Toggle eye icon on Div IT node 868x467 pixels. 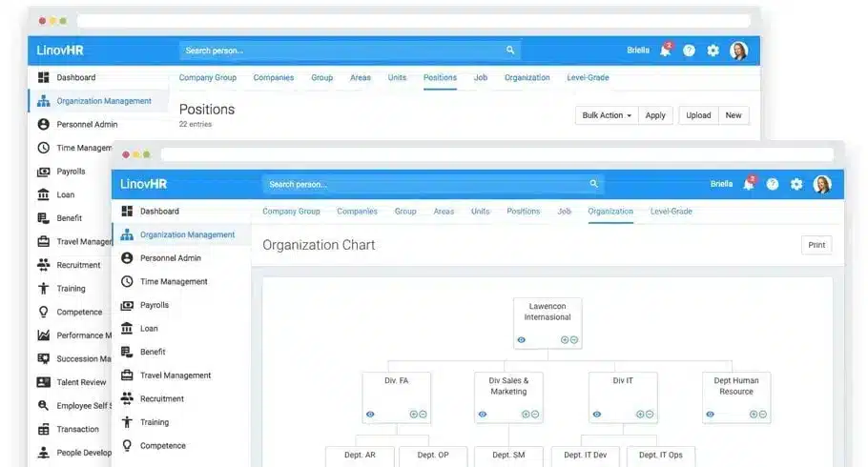[596, 415]
